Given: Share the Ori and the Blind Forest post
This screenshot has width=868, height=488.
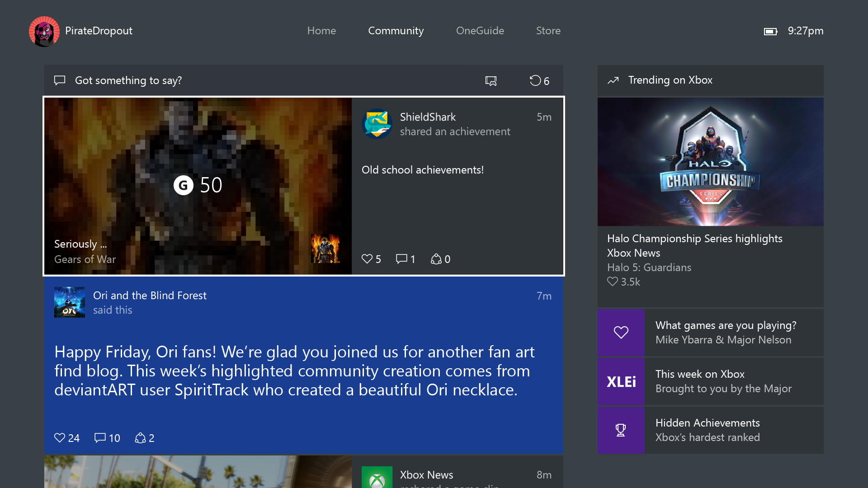Looking at the screenshot, I should pyautogui.click(x=140, y=438).
